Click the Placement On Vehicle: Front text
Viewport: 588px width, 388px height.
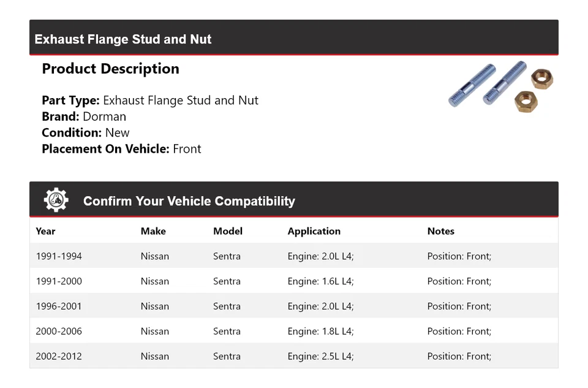click(x=121, y=149)
